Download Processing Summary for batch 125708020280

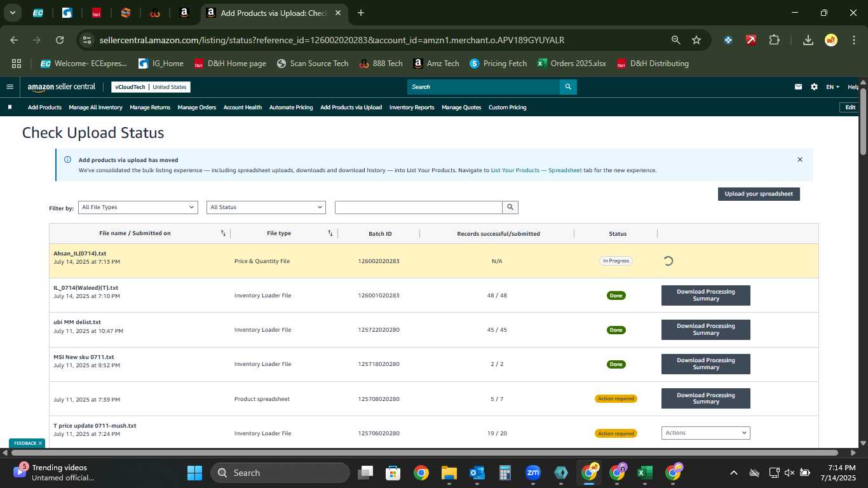tap(706, 398)
